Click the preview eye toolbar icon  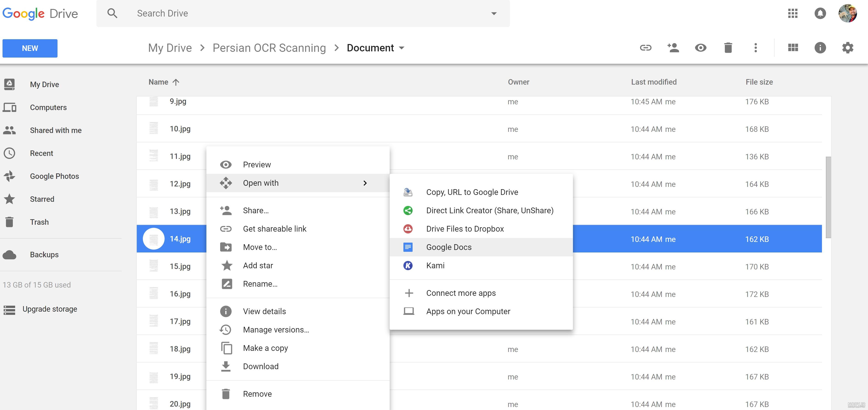[x=701, y=48]
